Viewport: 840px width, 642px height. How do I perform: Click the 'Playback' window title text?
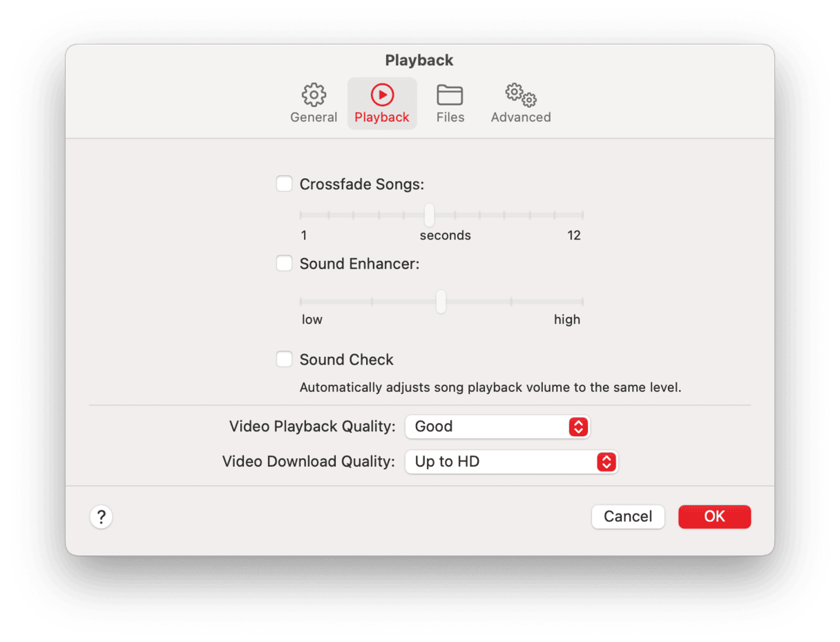[419, 61]
